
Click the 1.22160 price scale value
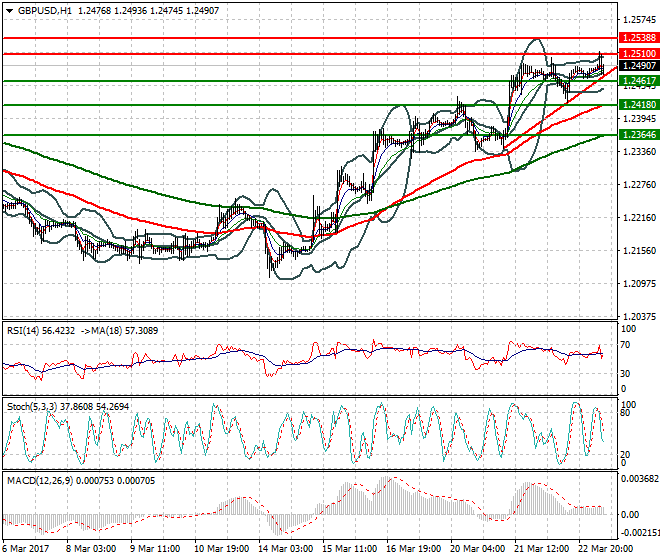point(639,218)
